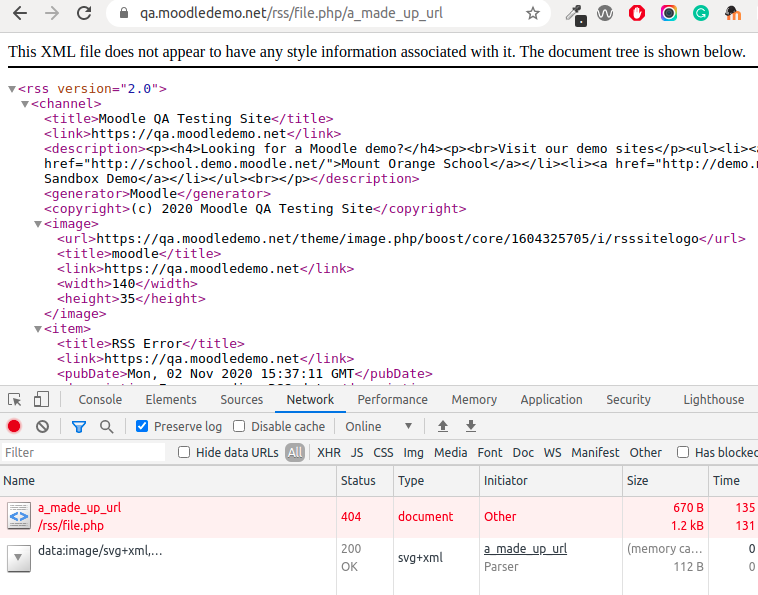Export HAR file with download arrow

(x=471, y=426)
